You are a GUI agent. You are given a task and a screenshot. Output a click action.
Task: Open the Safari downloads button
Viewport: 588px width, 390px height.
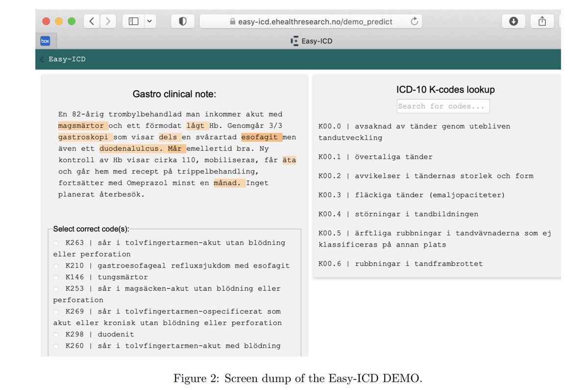click(514, 21)
